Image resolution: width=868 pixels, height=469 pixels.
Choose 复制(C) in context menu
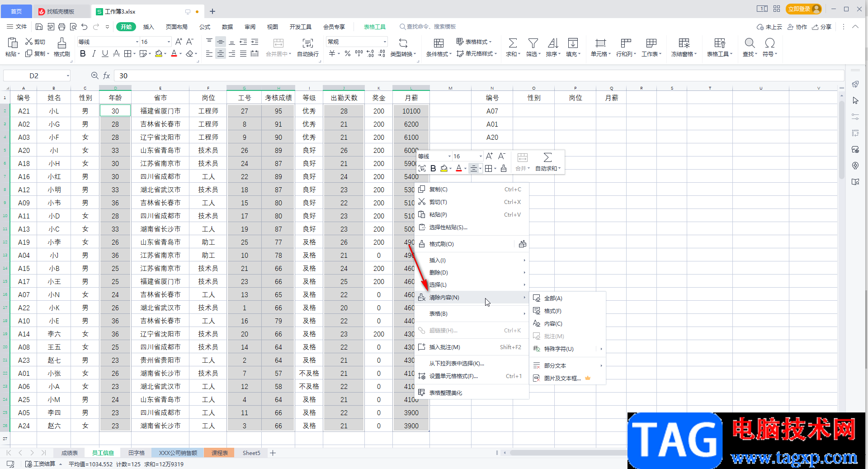tap(472, 189)
